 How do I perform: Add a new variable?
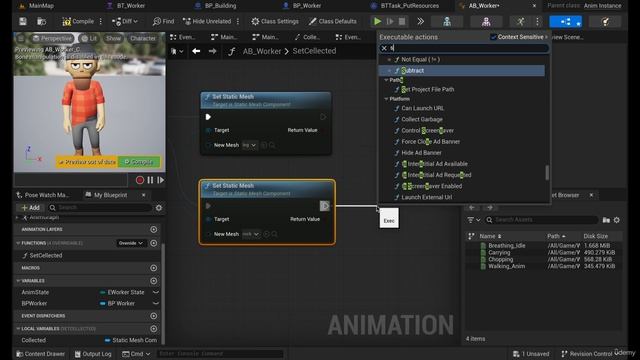[x=153, y=281]
